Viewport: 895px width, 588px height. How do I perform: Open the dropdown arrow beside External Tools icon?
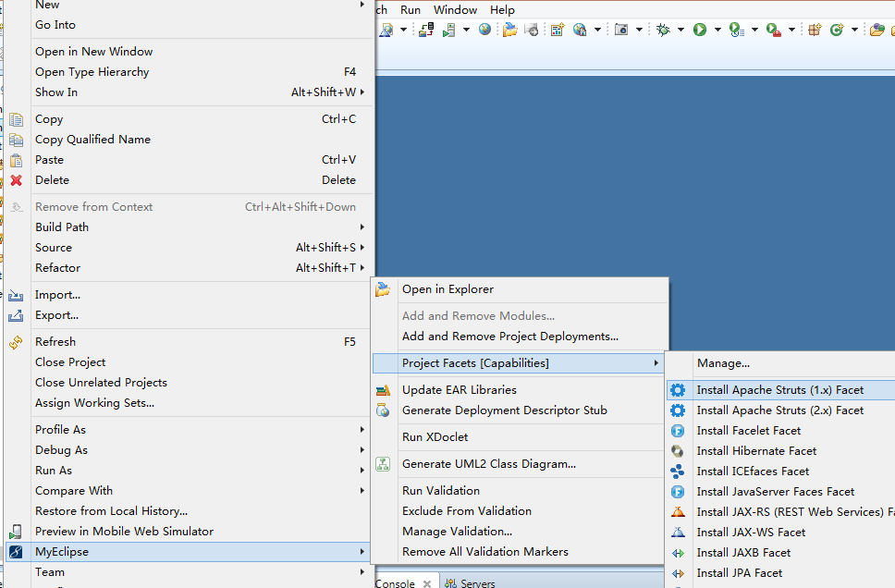click(x=791, y=30)
